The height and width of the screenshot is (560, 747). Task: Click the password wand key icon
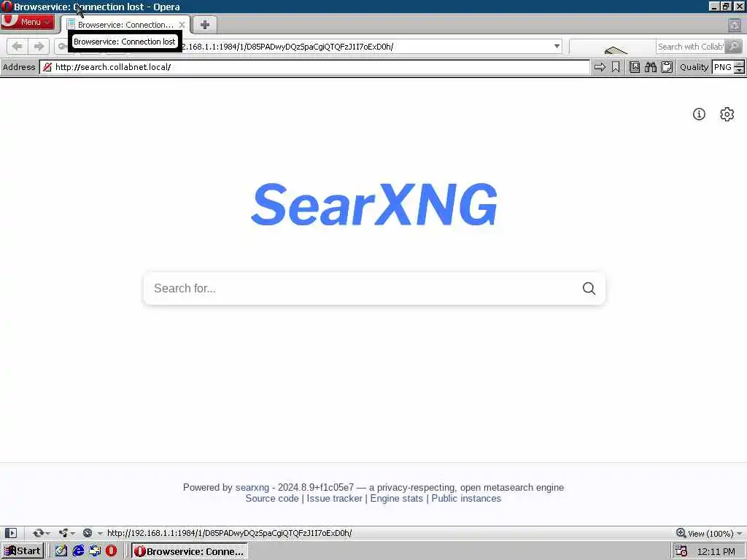[x=62, y=46]
